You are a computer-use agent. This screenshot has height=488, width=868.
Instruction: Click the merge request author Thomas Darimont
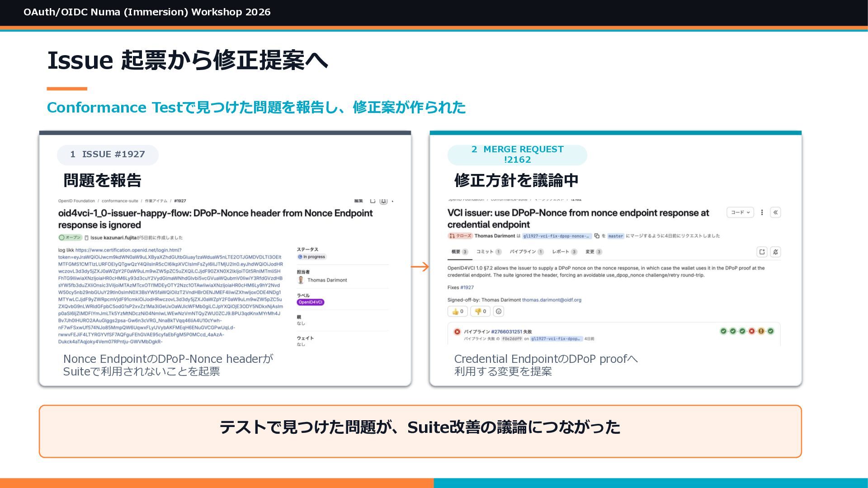click(x=495, y=236)
